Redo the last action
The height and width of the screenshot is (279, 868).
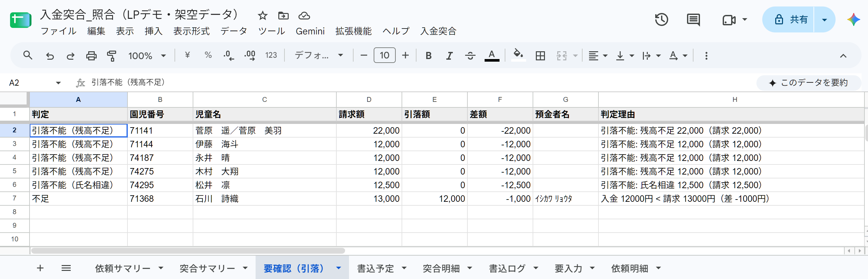70,55
